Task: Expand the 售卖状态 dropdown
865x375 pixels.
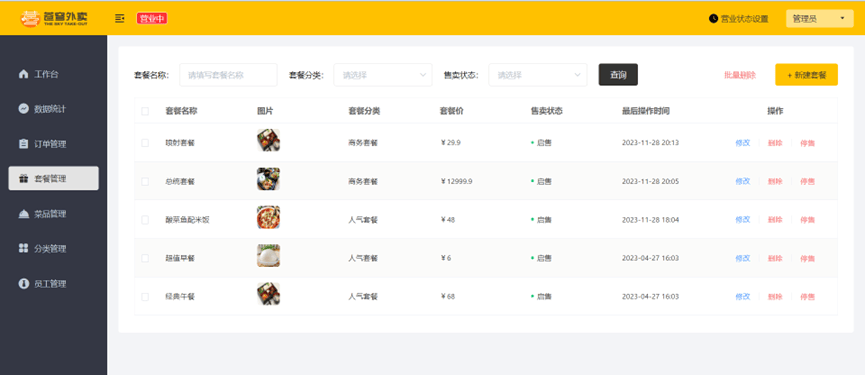Action: [538, 74]
